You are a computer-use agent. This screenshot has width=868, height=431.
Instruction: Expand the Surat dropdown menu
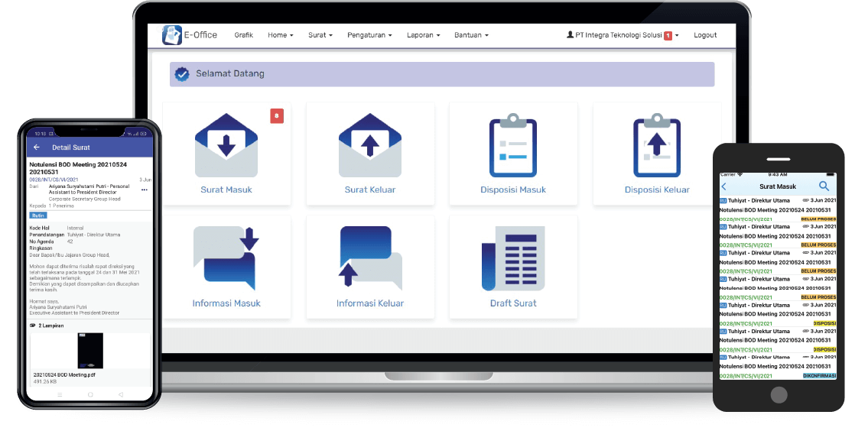[x=320, y=35]
